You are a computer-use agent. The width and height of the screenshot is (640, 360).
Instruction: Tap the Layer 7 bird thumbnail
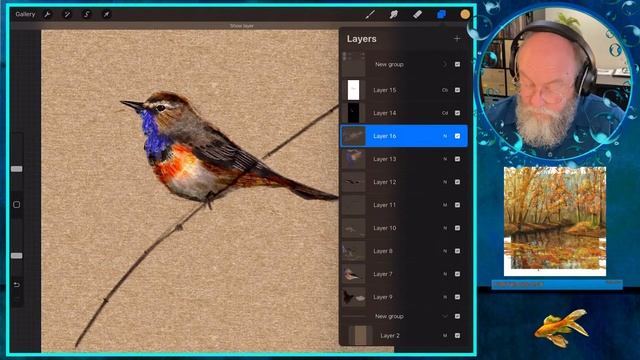pyautogui.click(x=353, y=274)
